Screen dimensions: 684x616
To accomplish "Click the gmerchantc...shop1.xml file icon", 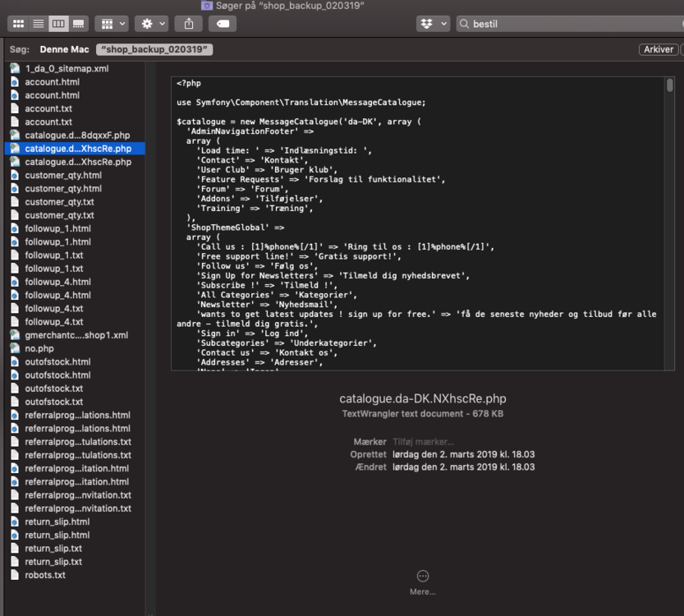I will 15,335.
